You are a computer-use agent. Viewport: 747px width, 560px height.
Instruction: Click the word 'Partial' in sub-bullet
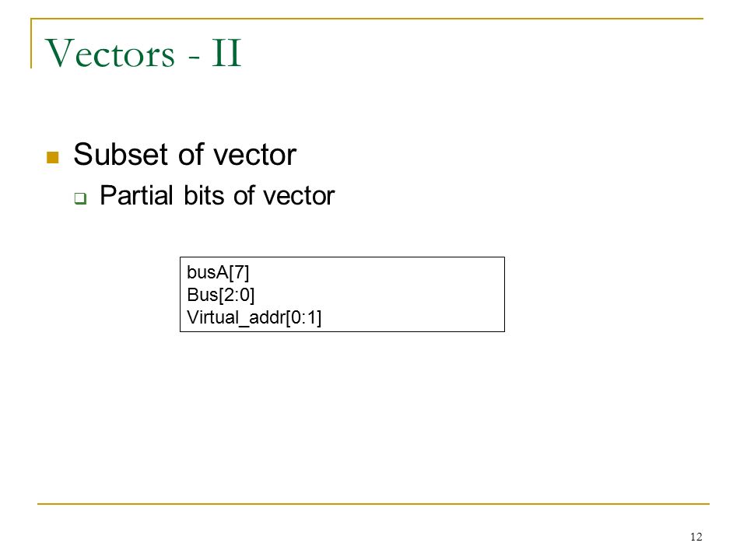click(136, 195)
